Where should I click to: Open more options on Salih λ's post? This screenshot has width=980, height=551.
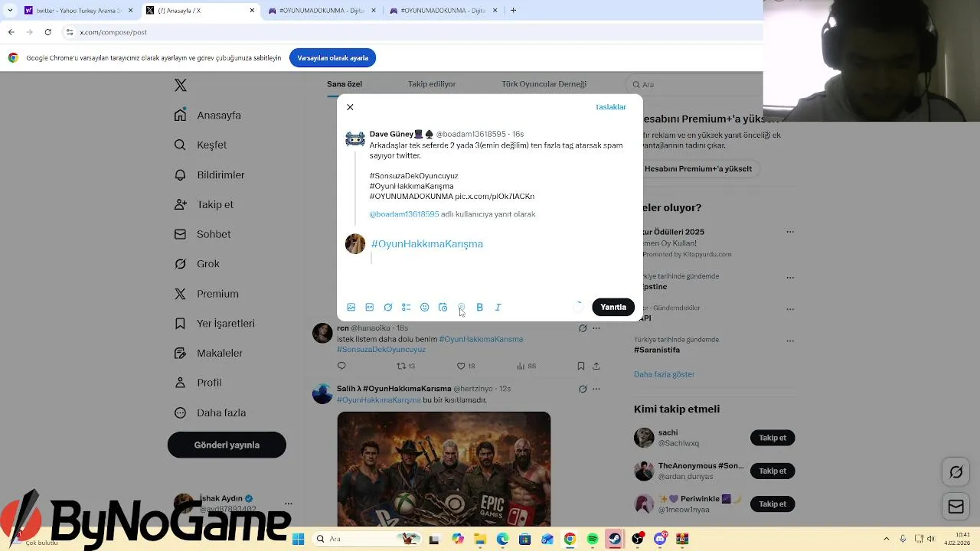pyautogui.click(x=596, y=389)
